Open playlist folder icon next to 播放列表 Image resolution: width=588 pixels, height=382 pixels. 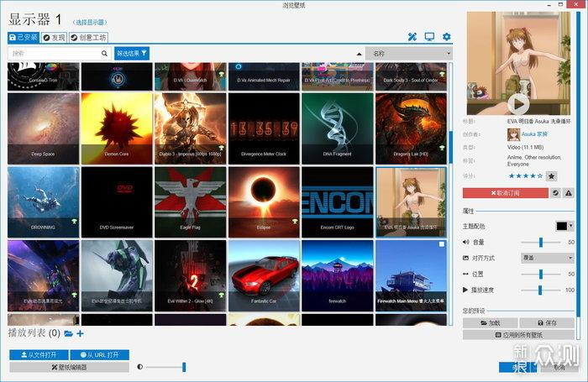[x=68, y=333]
